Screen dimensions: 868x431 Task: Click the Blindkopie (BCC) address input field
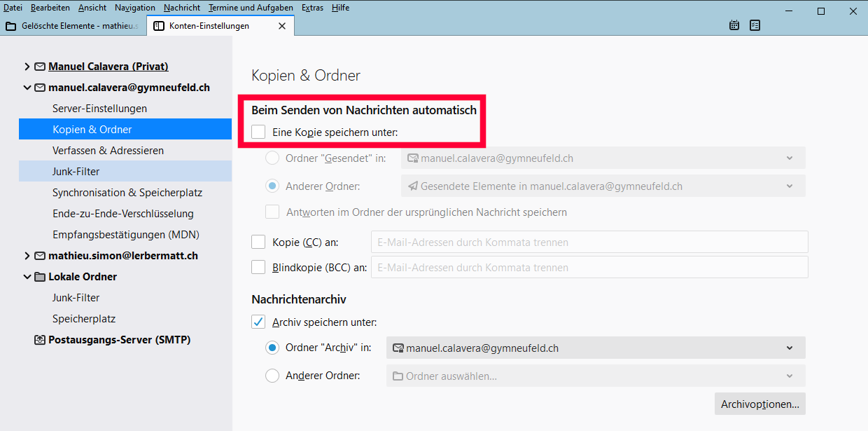tap(589, 267)
